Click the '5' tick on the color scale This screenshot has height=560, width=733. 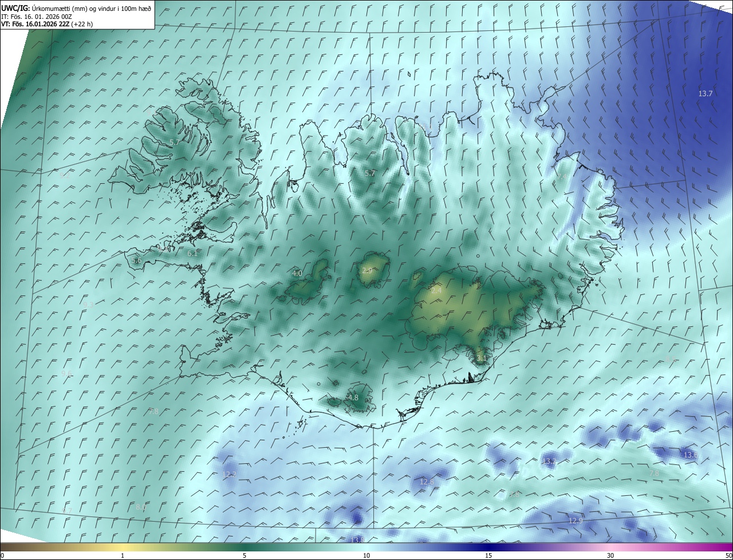click(x=245, y=556)
